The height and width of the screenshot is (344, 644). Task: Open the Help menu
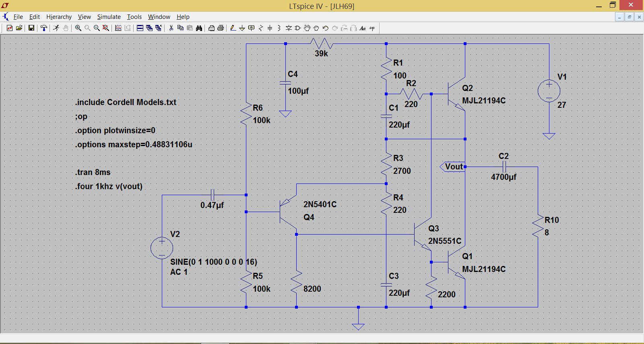pos(183,17)
